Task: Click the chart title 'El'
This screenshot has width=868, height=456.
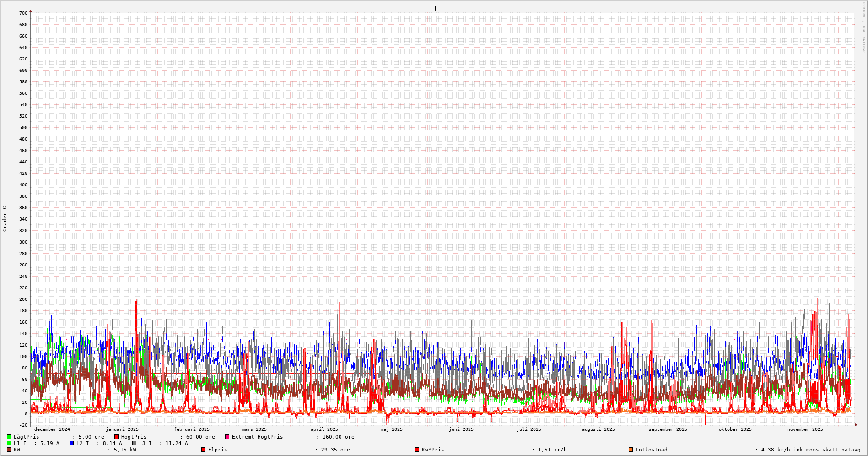Action: [433, 9]
